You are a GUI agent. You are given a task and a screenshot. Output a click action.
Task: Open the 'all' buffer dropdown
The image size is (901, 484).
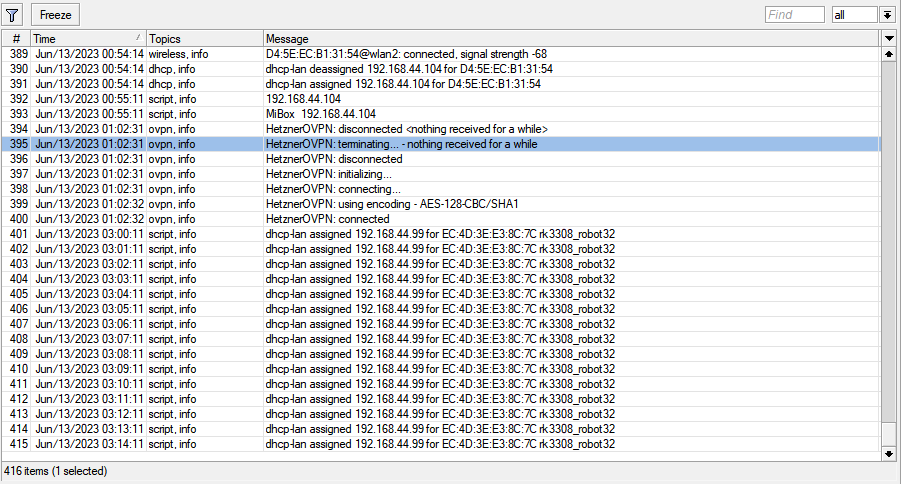(854, 15)
